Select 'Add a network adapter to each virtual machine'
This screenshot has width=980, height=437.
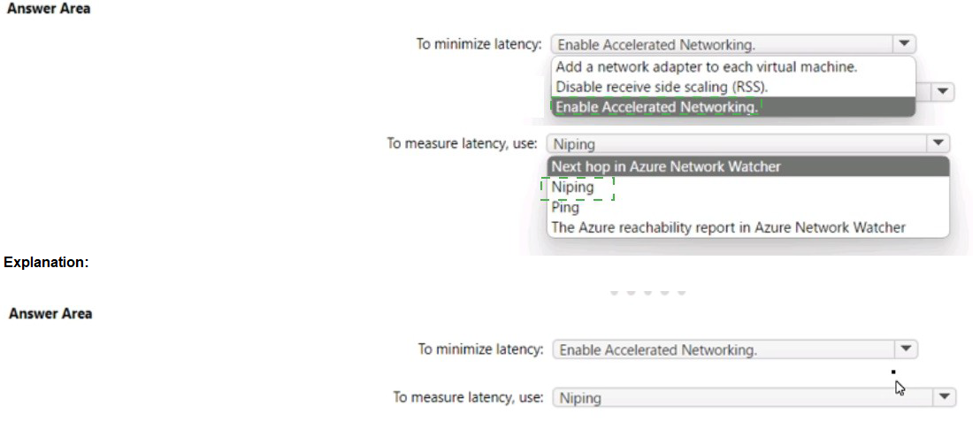click(706, 66)
